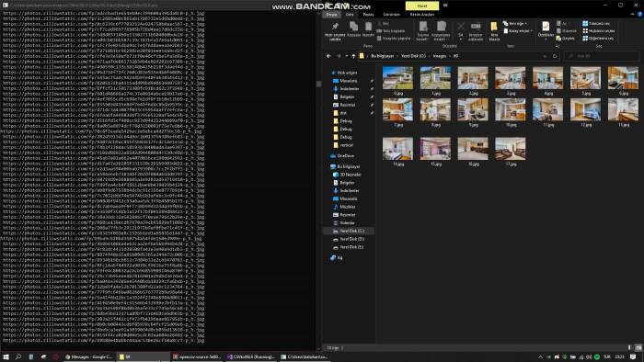Viewport: 644px width, 362px height.
Task: Open the Yeni öğe (New item) dropdown
Action: (515, 24)
